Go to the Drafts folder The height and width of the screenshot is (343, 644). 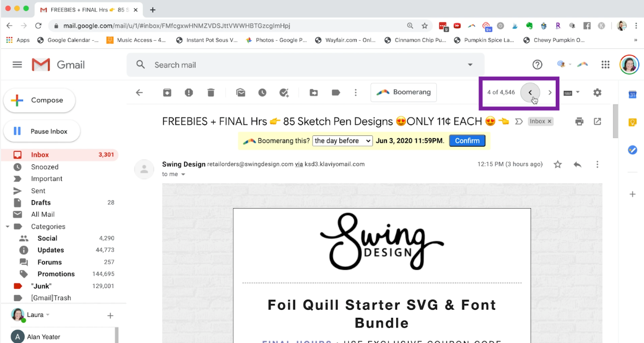(x=41, y=203)
